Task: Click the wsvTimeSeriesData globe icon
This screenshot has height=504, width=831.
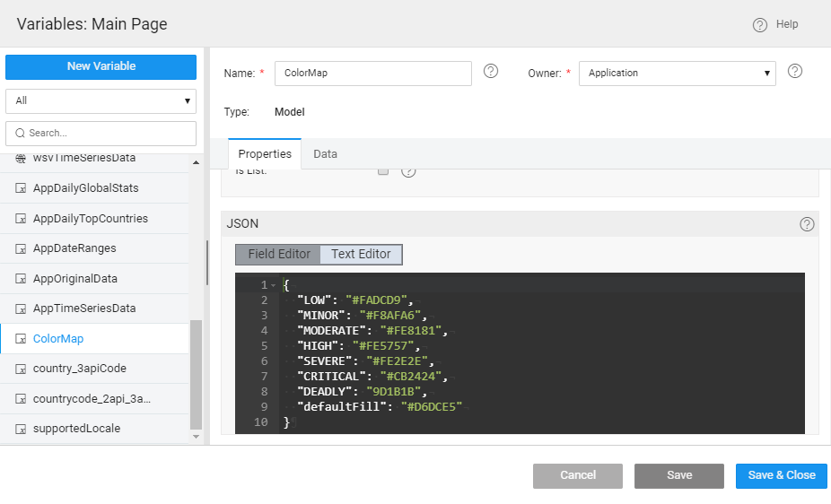Action: [21, 159]
